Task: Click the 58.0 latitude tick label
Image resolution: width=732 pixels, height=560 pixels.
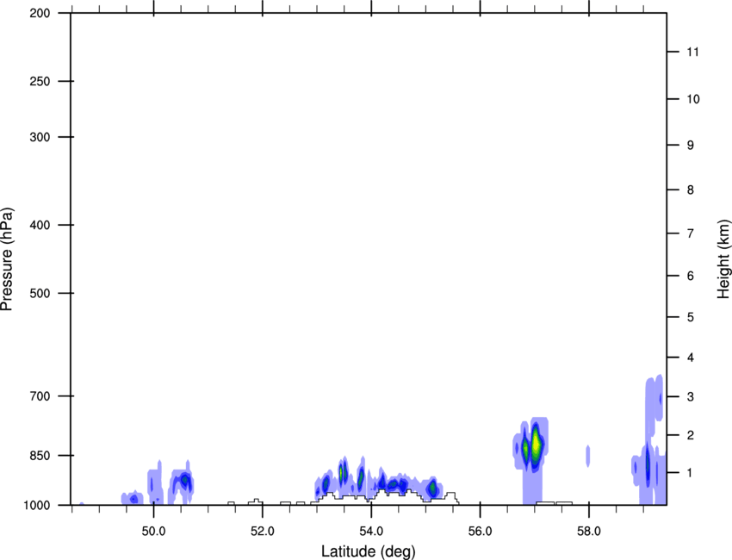Action: point(589,532)
